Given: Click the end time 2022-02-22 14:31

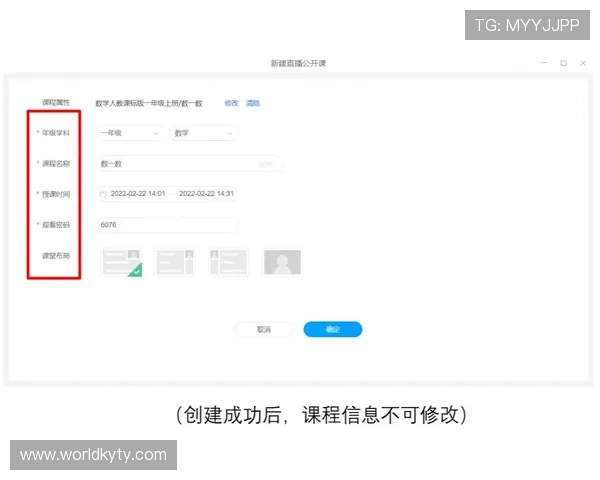Looking at the screenshot, I should click(x=207, y=194).
